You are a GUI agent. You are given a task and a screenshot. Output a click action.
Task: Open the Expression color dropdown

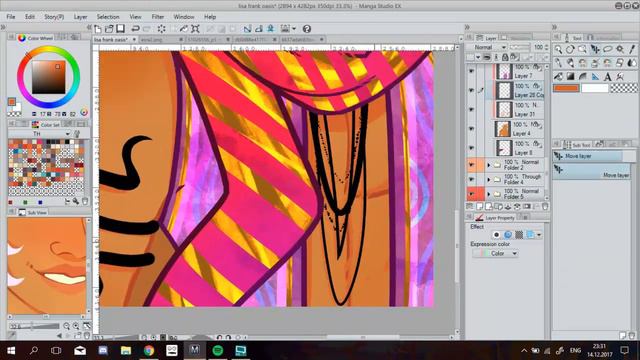pyautogui.click(x=495, y=253)
